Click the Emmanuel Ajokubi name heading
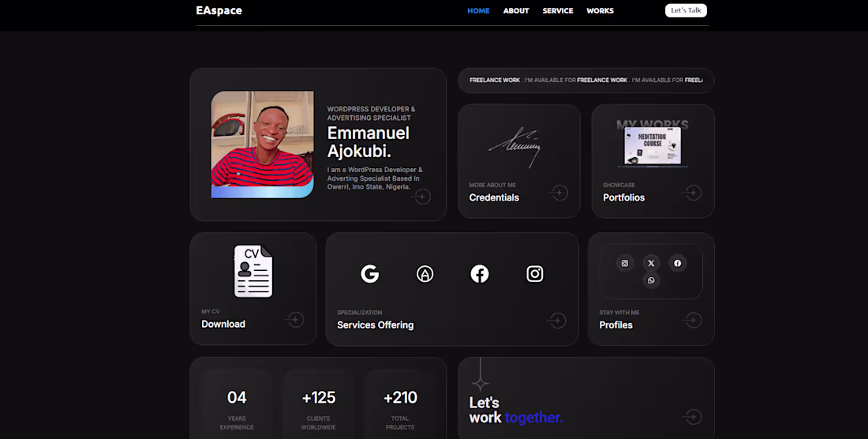This screenshot has width=868, height=439. pos(369,141)
